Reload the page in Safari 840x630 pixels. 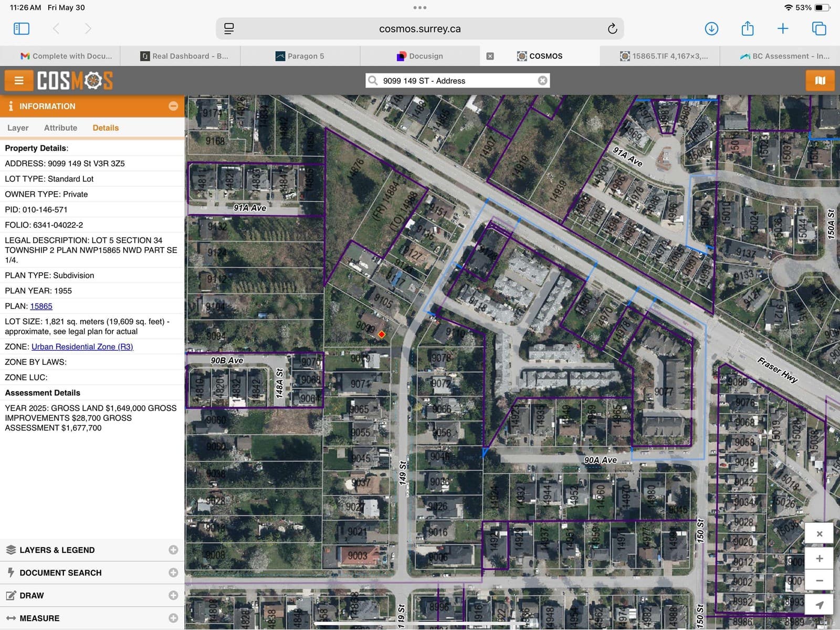(x=612, y=29)
